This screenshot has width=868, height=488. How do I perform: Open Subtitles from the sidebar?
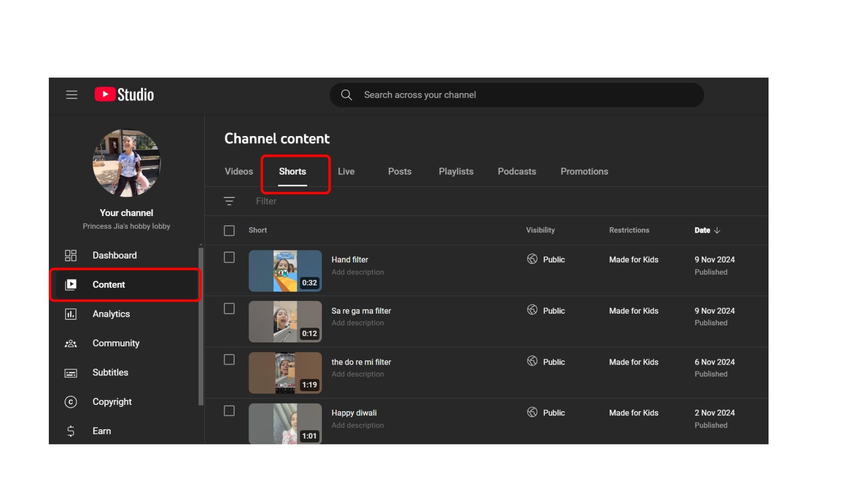(x=110, y=373)
